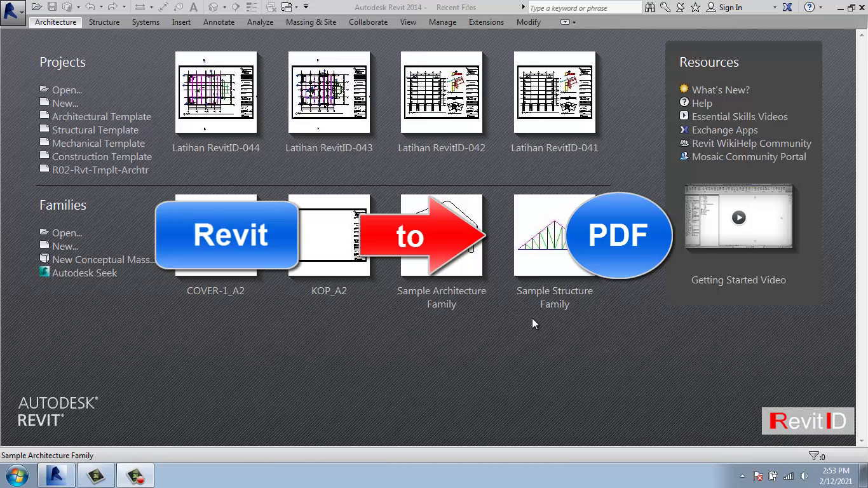Switch to Massing & Site tab
This screenshot has height=488, width=868.
311,22
